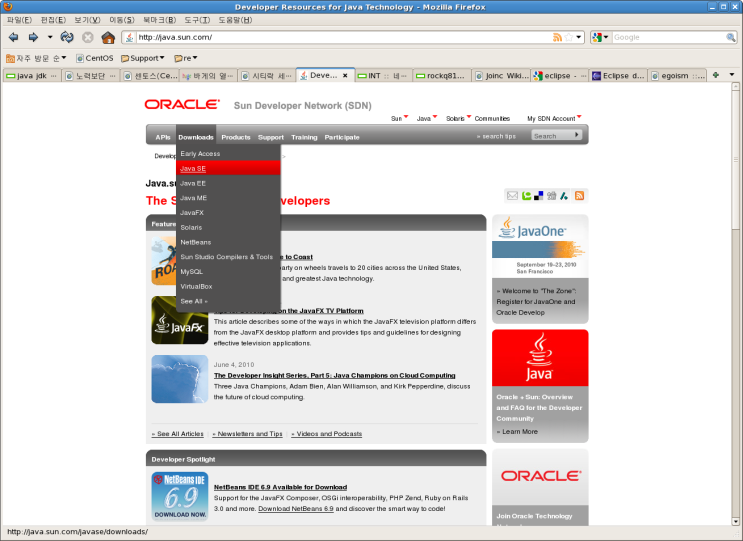This screenshot has height=541, width=743.
Task: Expand the address bar URL dropdown
Action: pos(579,37)
